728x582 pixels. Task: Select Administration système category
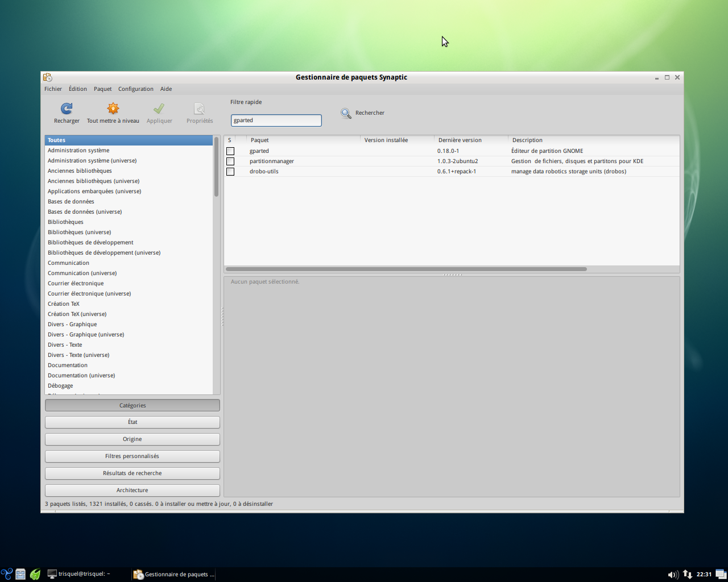pos(129,151)
